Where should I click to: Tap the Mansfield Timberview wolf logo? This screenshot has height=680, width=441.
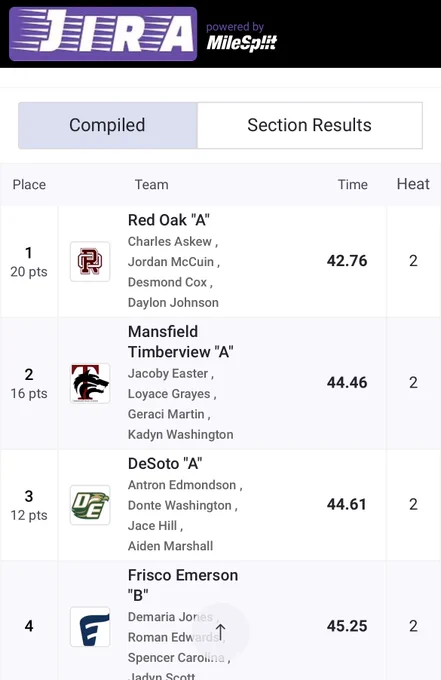[90, 383]
